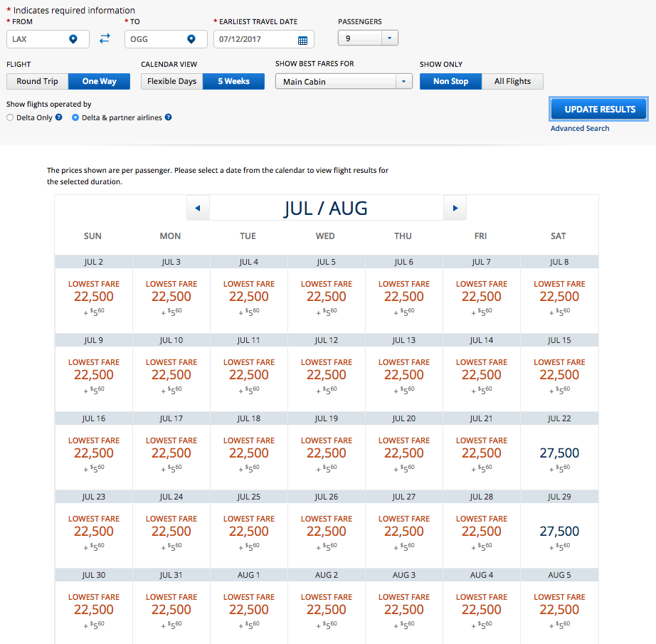This screenshot has height=644, width=656.
Task: Switch flight type to Round Trip
Action: tap(38, 81)
